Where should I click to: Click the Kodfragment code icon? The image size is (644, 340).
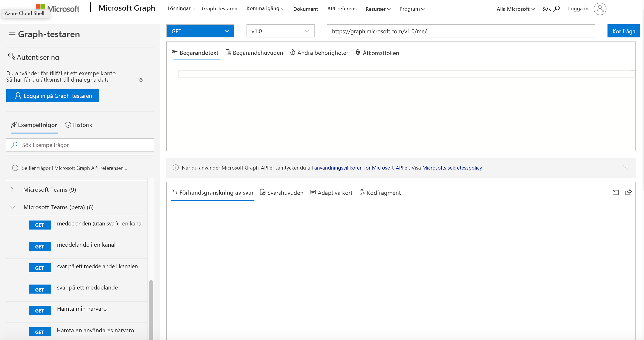tap(362, 192)
